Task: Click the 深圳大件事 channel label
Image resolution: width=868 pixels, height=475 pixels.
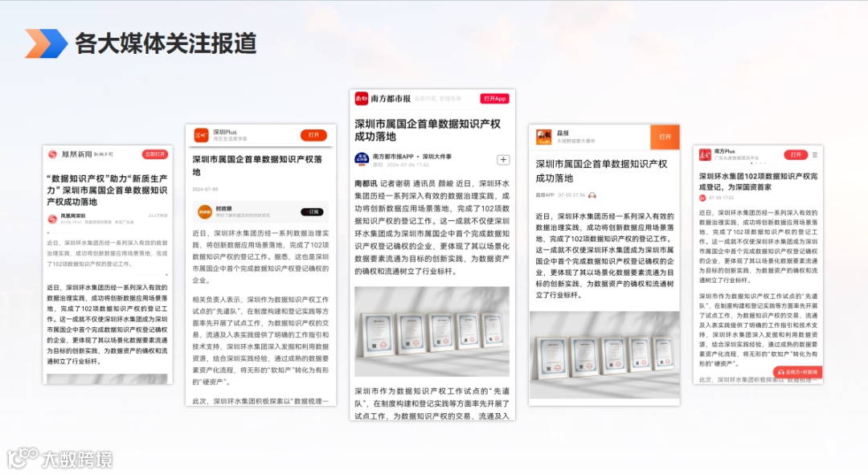Action: (x=436, y=157)
